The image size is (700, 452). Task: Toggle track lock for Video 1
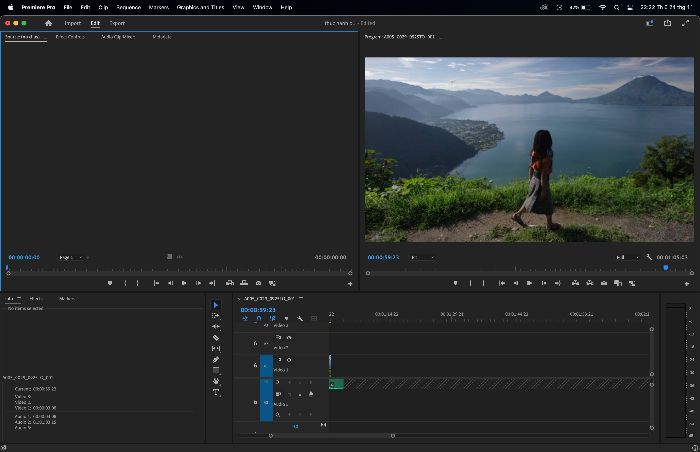255,365
